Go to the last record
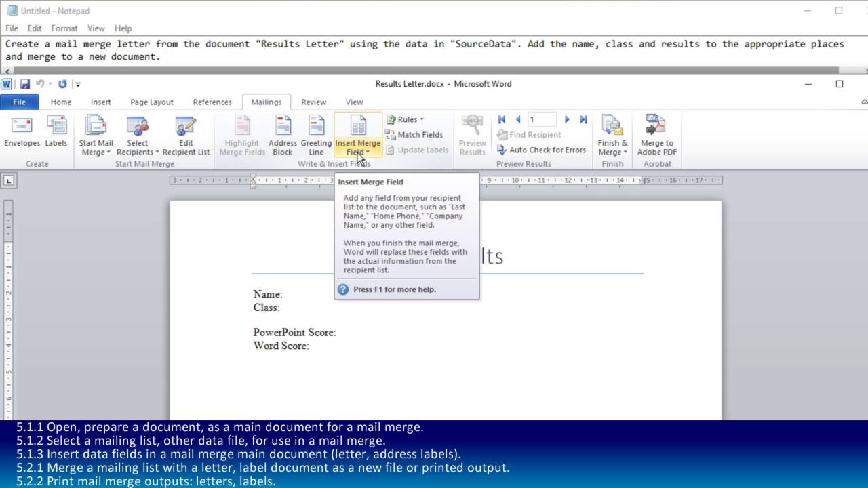Viewport: 868px width, 488px height. coord(583,119)
